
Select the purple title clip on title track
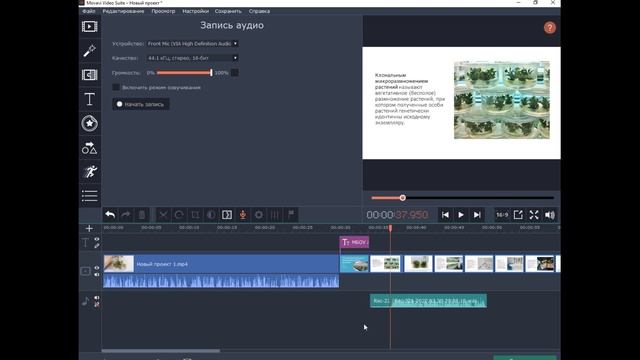(355, 242)
